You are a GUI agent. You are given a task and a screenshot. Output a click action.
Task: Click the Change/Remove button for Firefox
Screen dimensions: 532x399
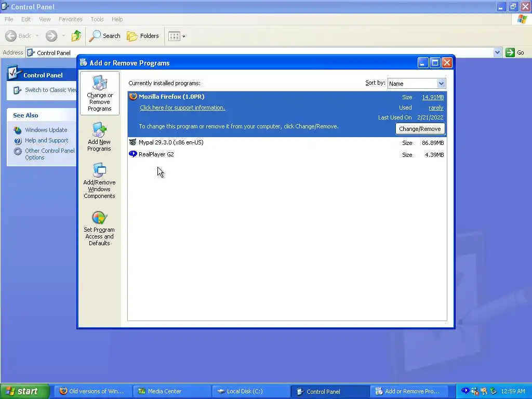420,129
